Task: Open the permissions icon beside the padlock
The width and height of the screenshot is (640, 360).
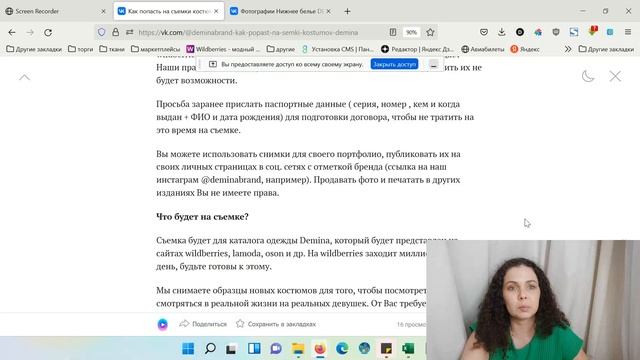Action: click(x=129, y=32)
